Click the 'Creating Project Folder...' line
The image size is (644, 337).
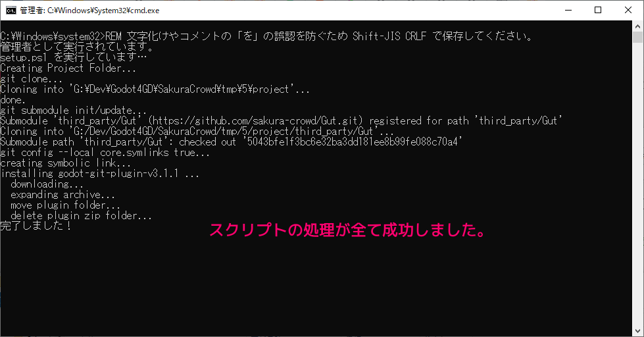click(x=68, y=68)
